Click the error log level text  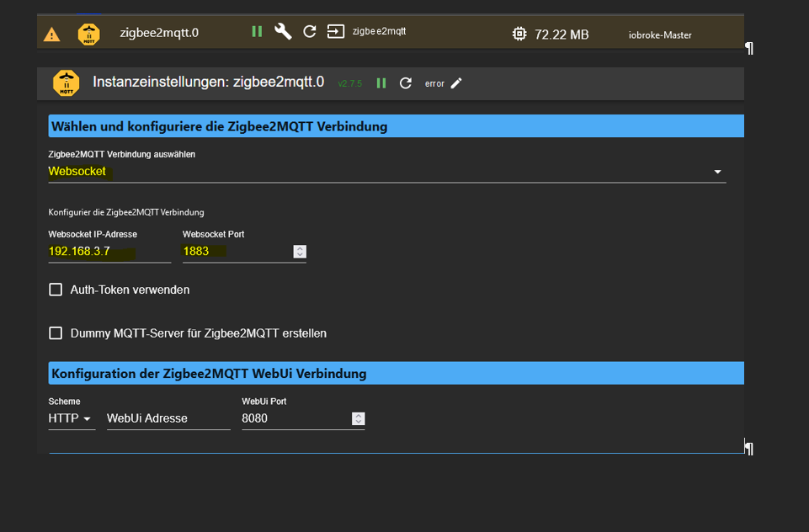tap(434, 83)
